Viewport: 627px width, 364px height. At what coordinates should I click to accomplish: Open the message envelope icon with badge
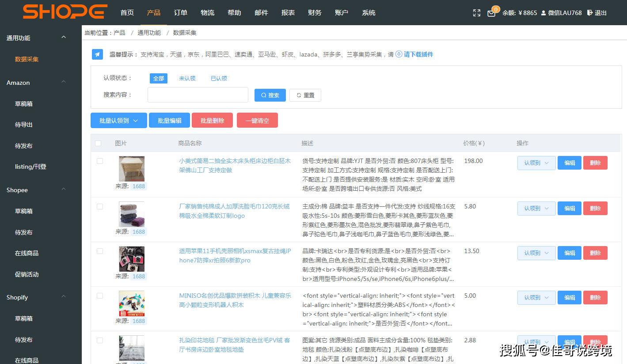tap(491, 13)
